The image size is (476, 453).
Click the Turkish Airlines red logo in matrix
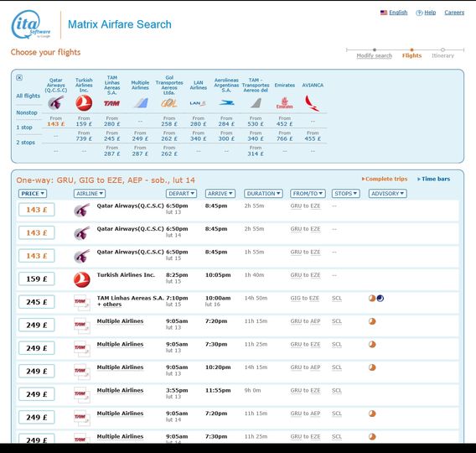pos(84,102)
